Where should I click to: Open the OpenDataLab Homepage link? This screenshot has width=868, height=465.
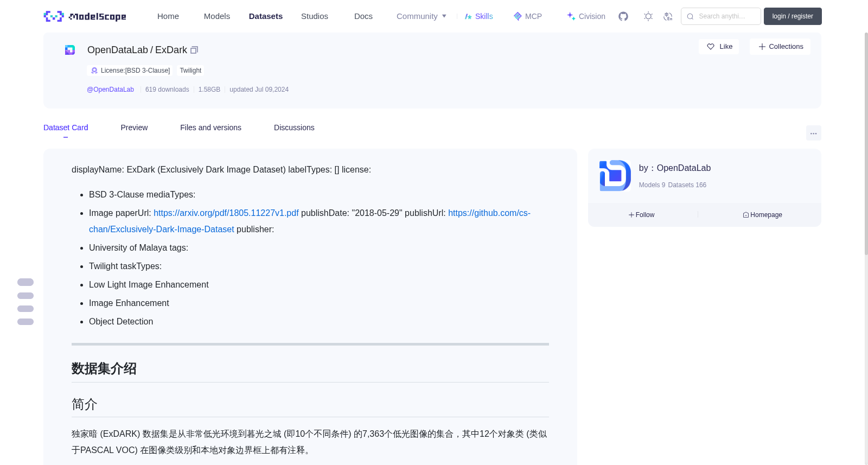point(762,215)
